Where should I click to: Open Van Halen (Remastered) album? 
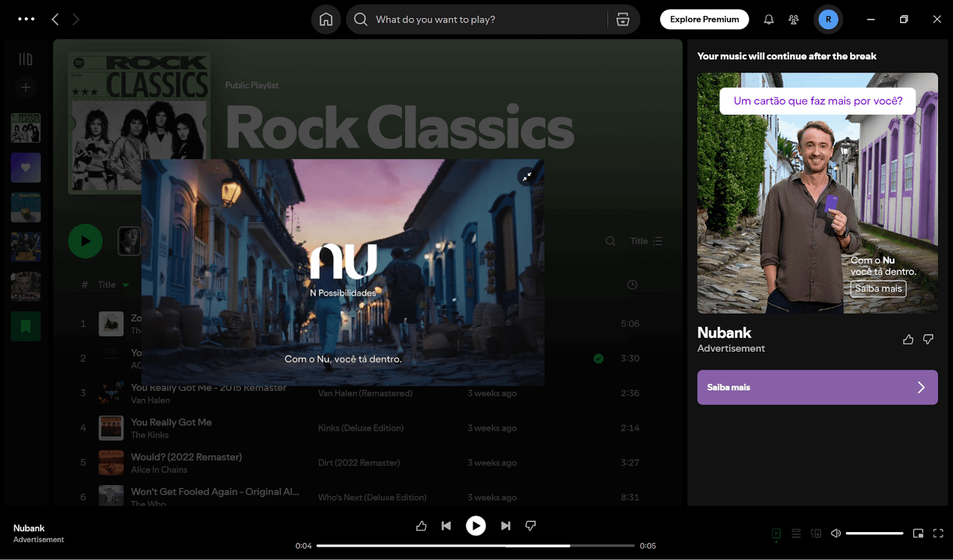365,393
